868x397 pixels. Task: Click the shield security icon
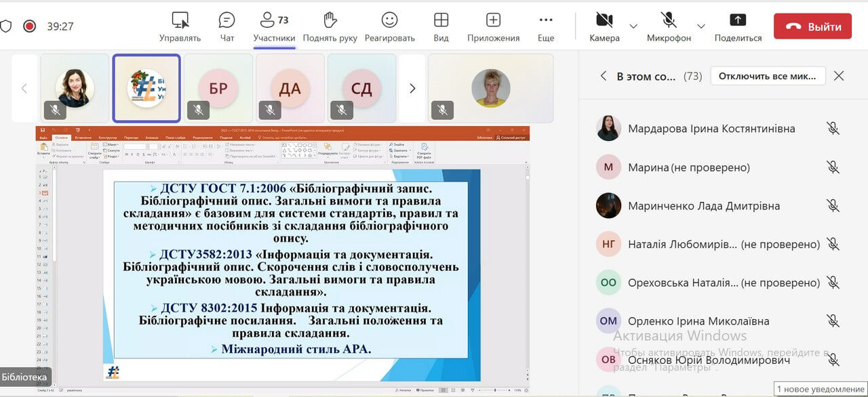pyautogui.click(x=5, y=26)
